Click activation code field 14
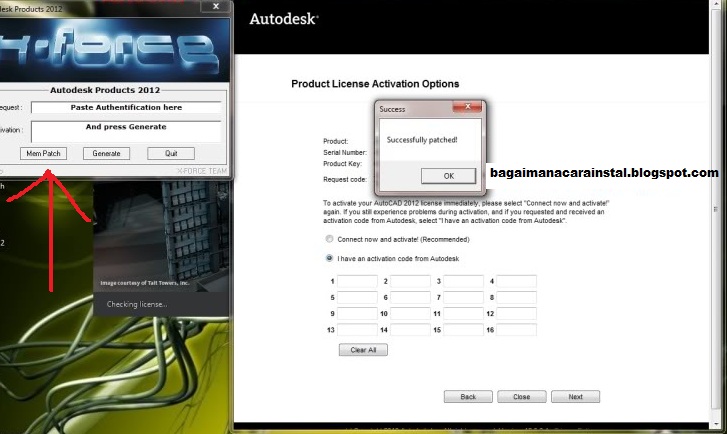This screenshot has width=727, height=434. (410, 330)
